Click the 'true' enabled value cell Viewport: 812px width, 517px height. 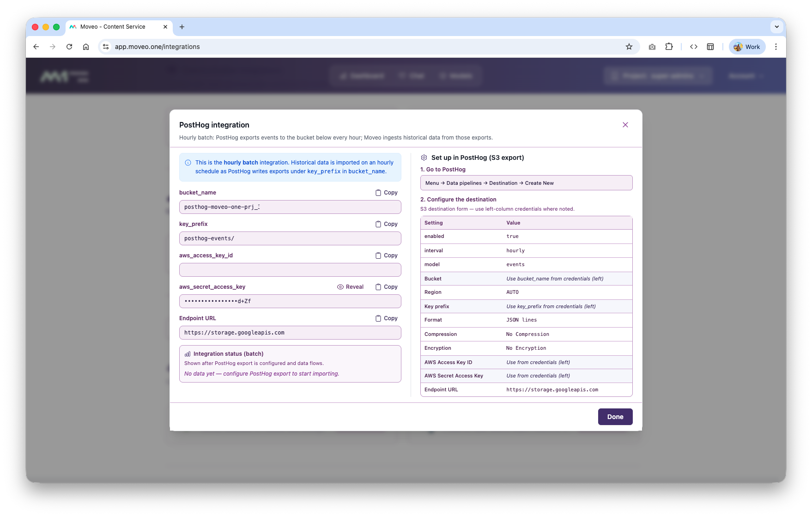(512, 237)
